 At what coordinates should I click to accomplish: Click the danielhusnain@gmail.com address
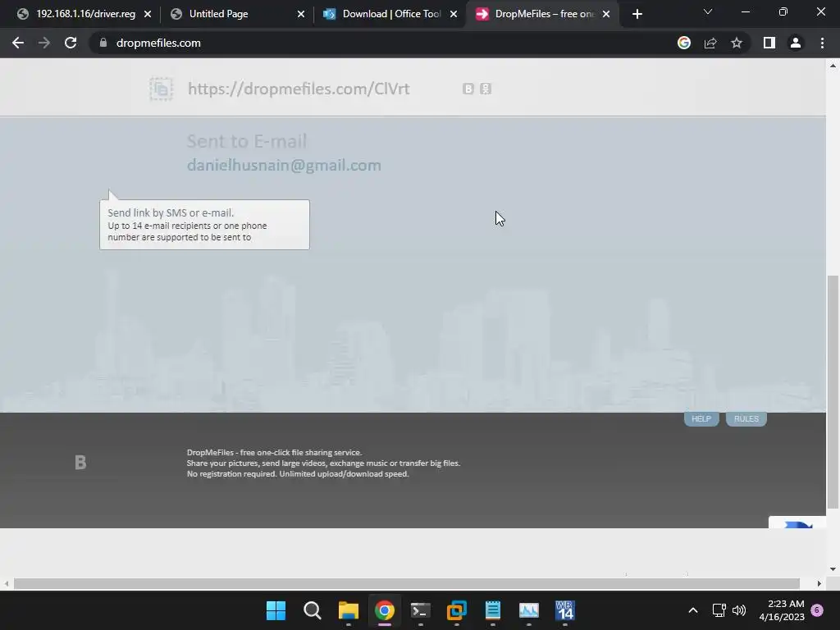(284, 165)
